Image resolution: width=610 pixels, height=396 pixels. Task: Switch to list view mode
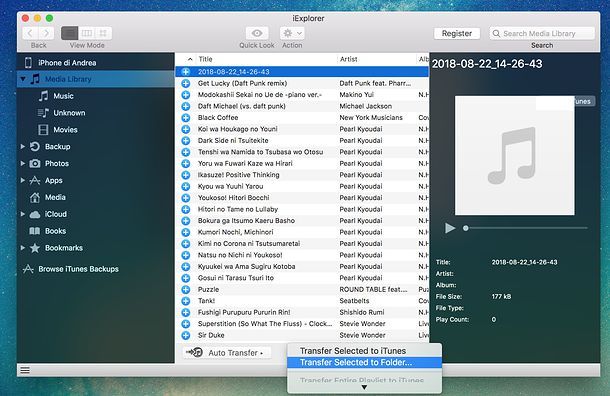[x=70, y=33]
